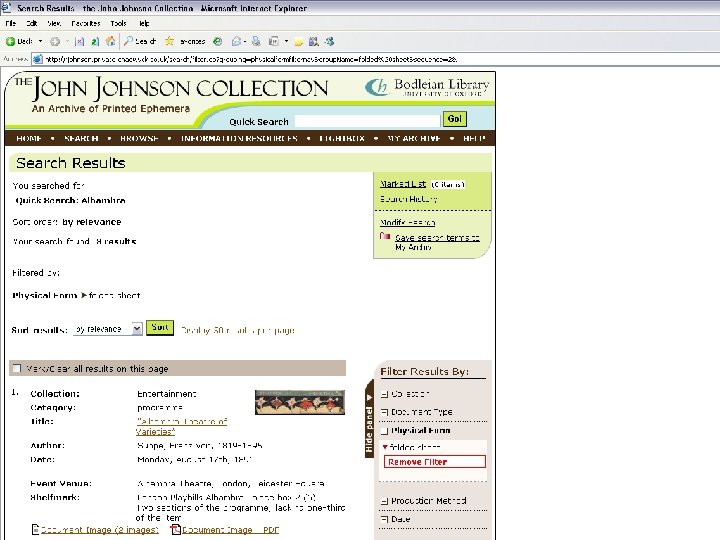This screenshot has height=540, width=720.
Task: Open the View menu
Action: [x=54, y=23]
